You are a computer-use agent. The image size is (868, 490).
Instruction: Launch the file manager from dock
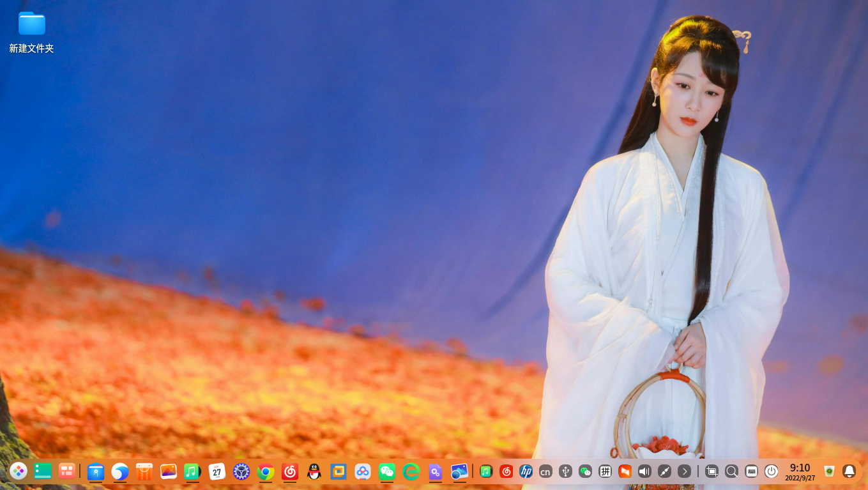point(96,472)
